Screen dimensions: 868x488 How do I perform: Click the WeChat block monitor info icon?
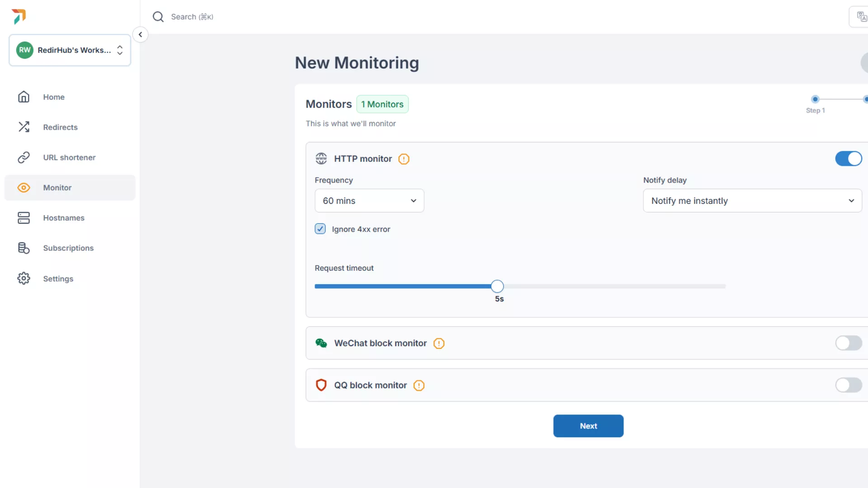439,343
